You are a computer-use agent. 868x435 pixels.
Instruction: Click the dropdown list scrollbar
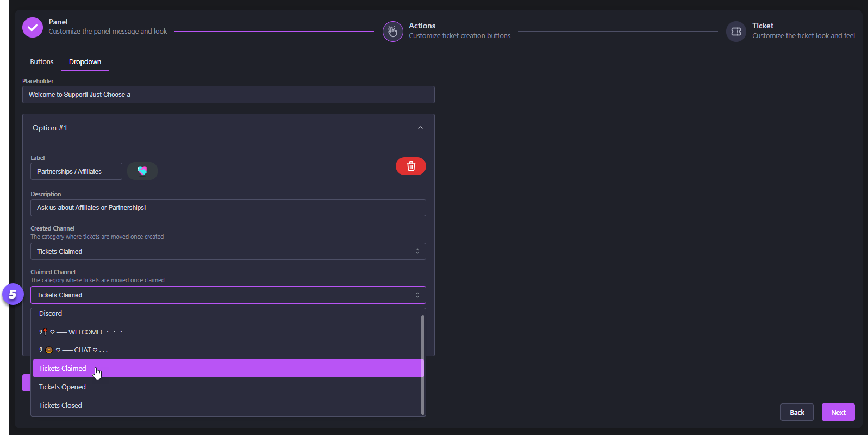pyautogui.click(x=422, y=364)
